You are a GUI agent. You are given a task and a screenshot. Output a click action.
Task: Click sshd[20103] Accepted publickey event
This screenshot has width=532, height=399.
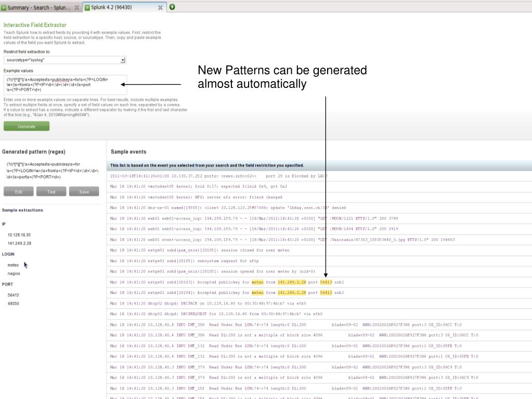coord(319,282)
